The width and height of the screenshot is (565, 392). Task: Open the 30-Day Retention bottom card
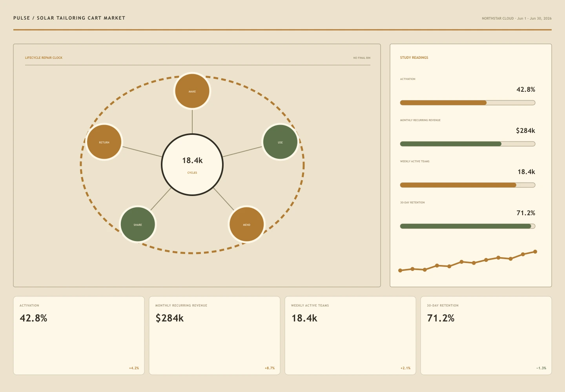tap(486, 336)
